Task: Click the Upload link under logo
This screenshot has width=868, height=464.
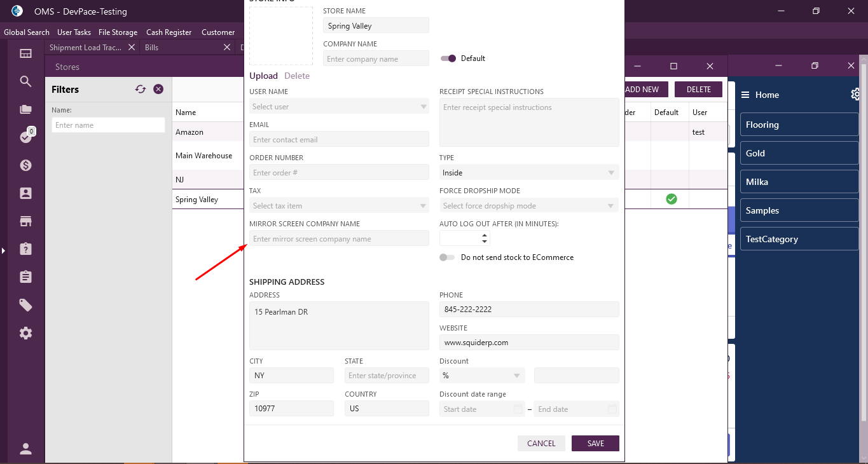Action: point(263,76)
